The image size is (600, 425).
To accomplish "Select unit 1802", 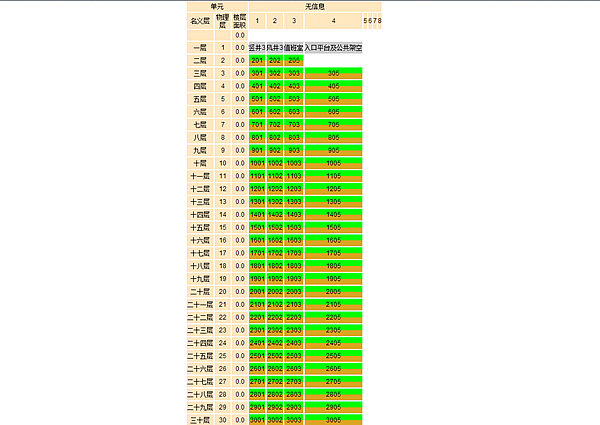I will (x=275, y=266).
